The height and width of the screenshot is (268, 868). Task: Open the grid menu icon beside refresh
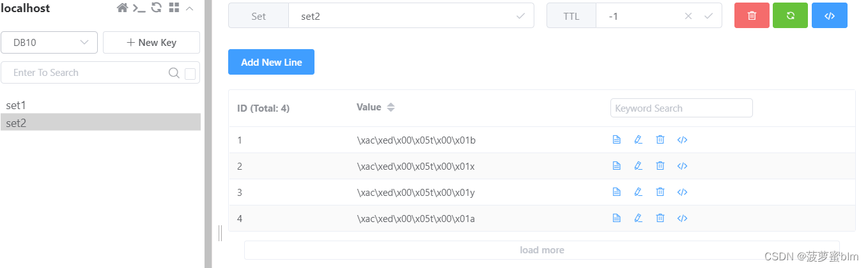pos(174,8)
